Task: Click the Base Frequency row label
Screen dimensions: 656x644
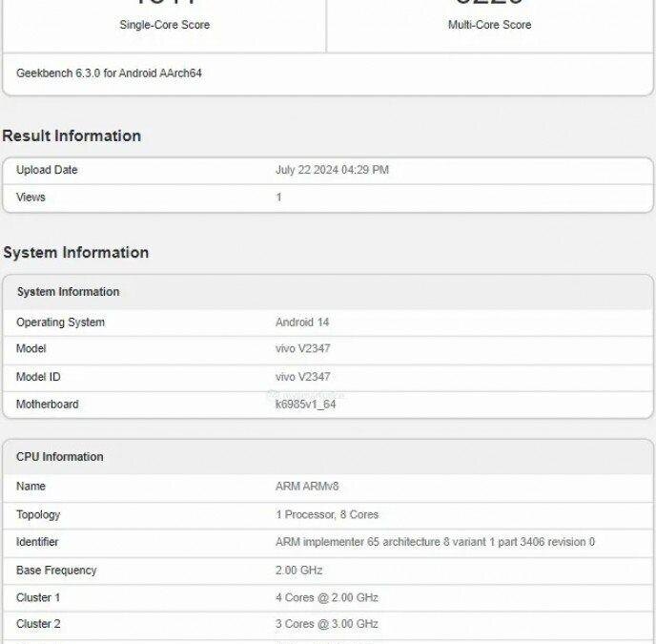Action: tap(56, 571)
